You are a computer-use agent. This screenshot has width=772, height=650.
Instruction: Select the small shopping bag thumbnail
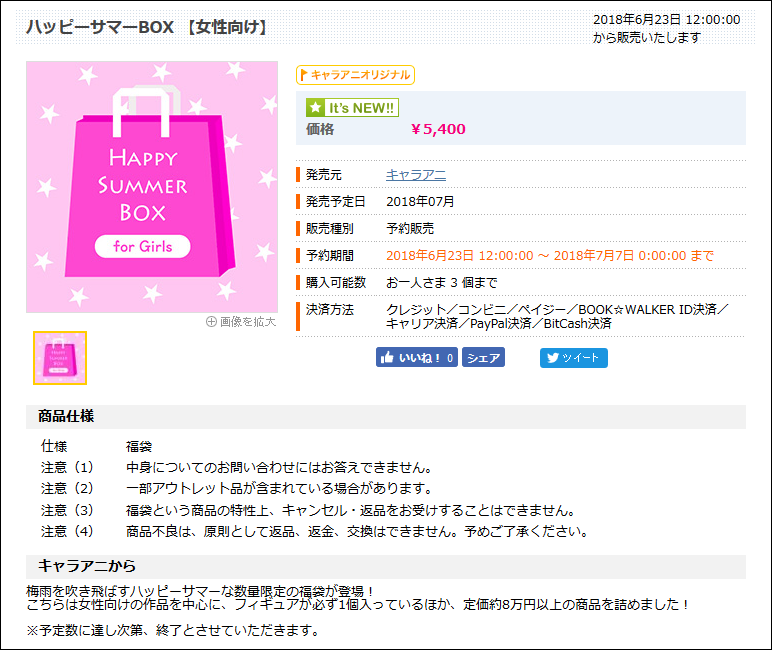click(x=60, y=358)
